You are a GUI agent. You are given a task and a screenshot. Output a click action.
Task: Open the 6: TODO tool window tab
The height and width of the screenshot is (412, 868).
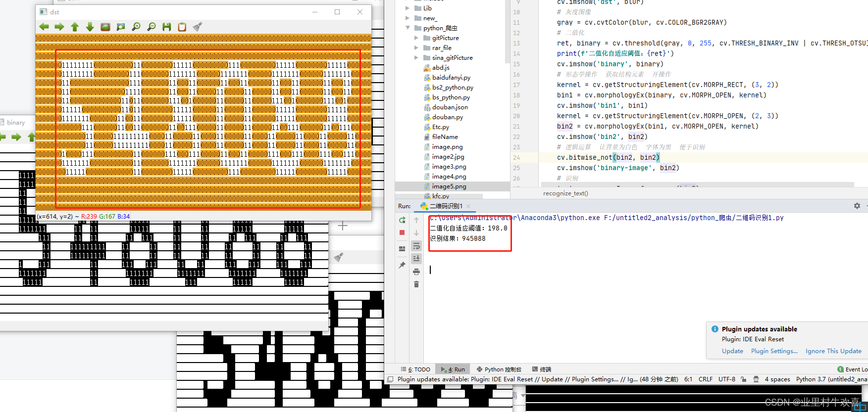click(x=415, y=369)
